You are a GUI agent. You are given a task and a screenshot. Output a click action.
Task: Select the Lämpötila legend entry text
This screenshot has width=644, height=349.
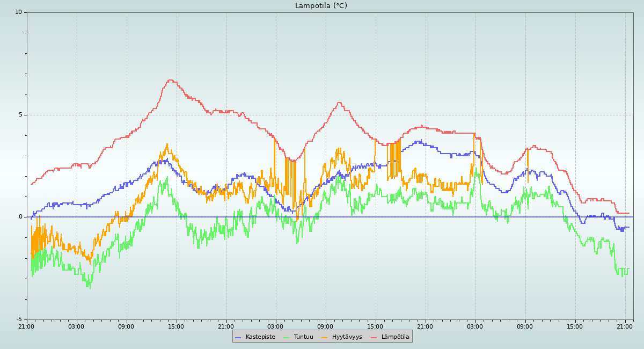[x=395, y=337]
